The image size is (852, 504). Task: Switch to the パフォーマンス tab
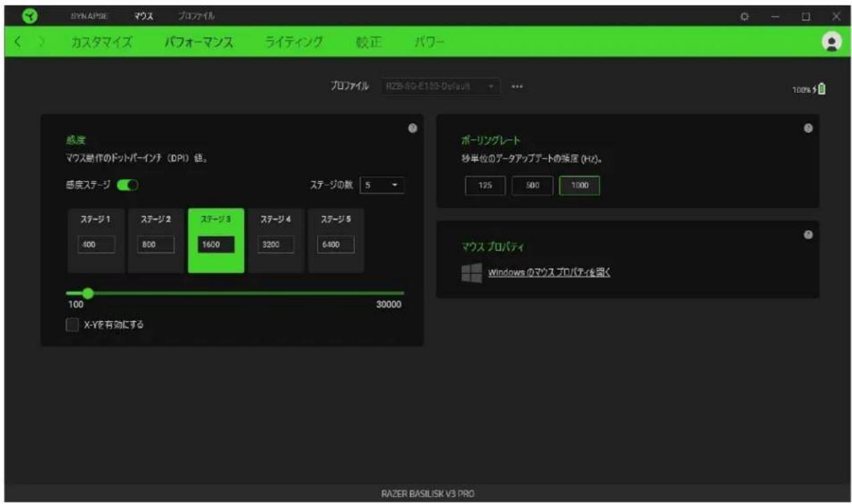point(199,43)
